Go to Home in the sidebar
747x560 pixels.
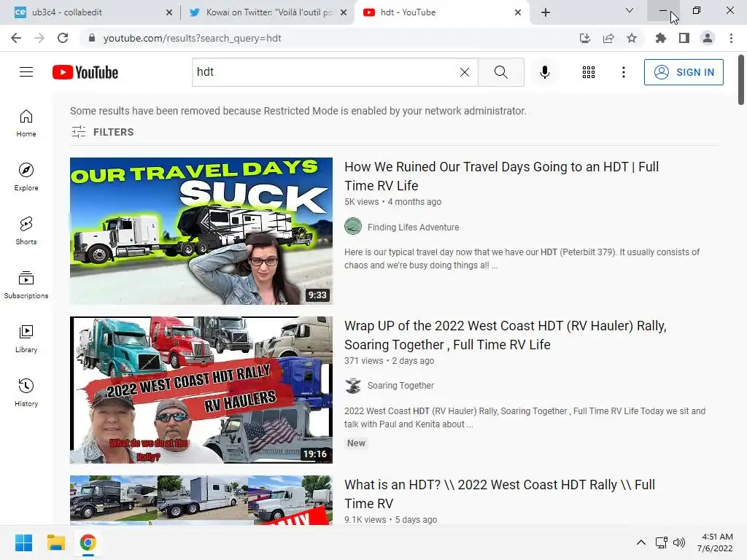(x=26, y=122)
